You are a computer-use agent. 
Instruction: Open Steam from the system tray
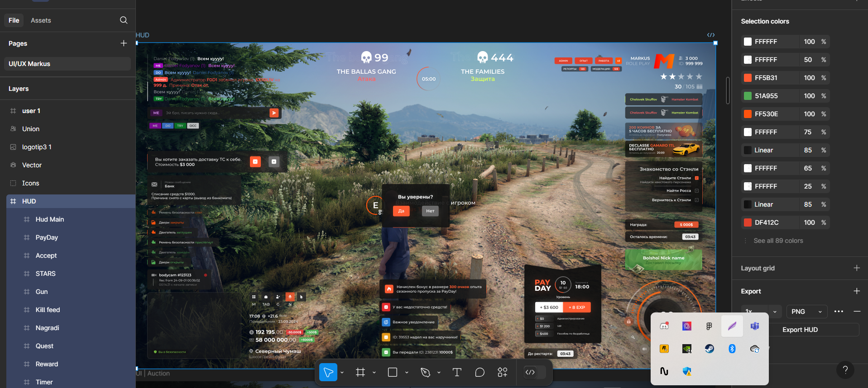[710, 349]
